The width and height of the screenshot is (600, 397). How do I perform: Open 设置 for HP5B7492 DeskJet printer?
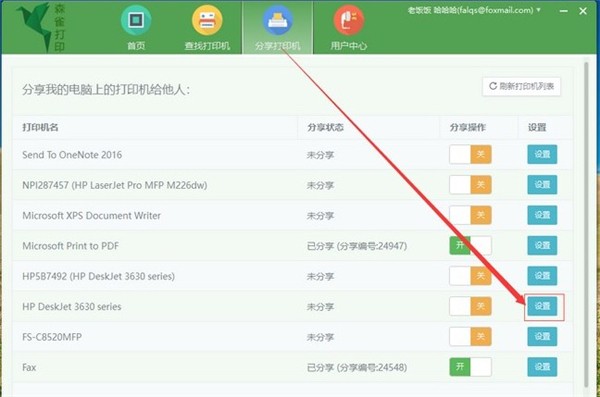pyautogui.click(x=542, y=276)
